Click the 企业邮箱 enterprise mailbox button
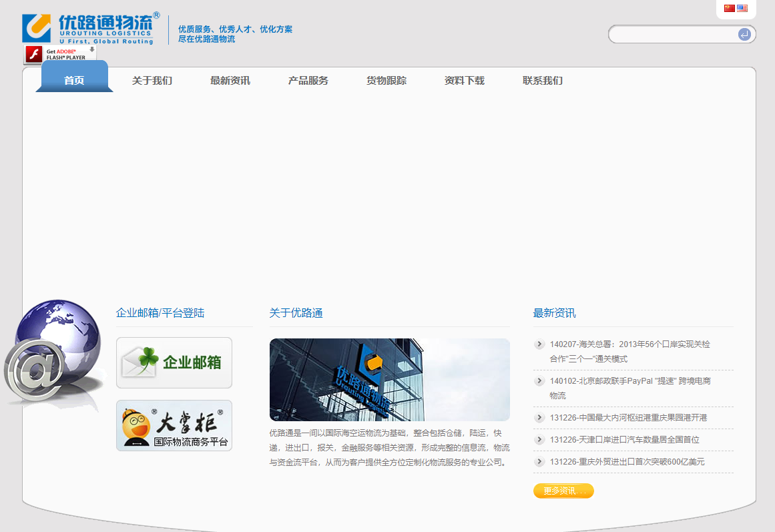This screenshot has height=532, width=775. tap(174, 362)
